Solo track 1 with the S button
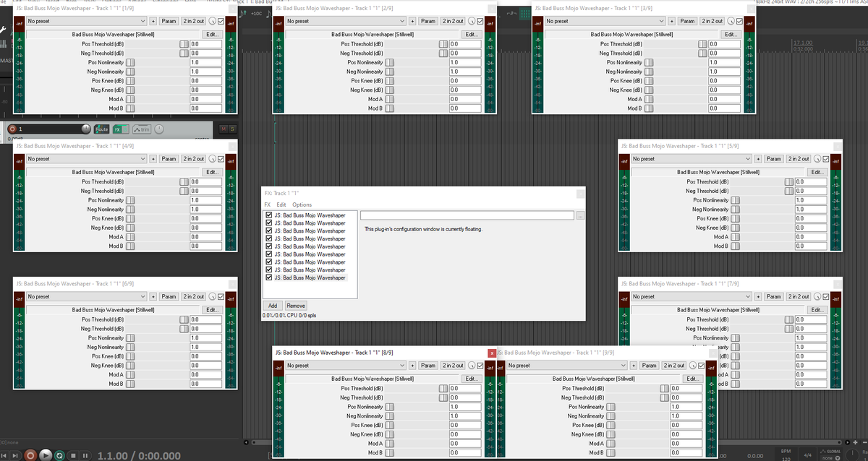The height and width of the screenshot is (461, 868). [232, 129]
